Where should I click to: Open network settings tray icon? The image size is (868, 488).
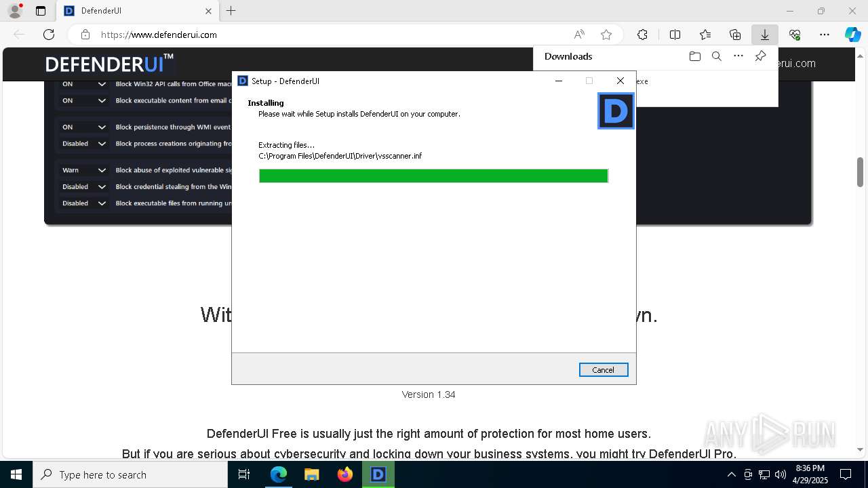tap(764, 474)
